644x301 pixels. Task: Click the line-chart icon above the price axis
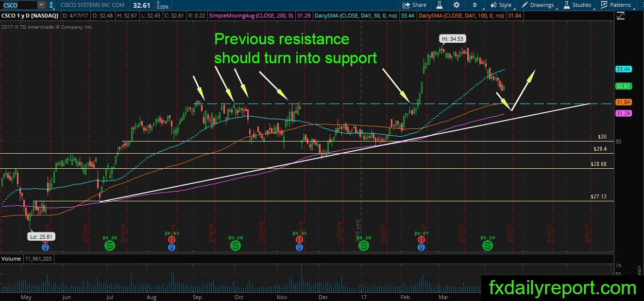pos(620,16)
